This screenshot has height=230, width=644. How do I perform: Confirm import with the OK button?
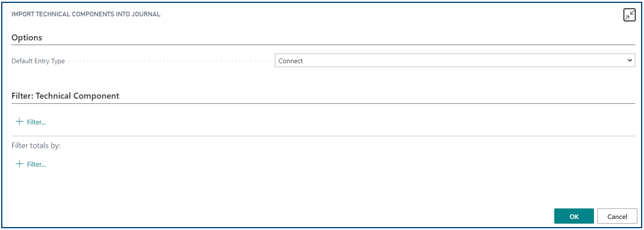coord(573,217)
